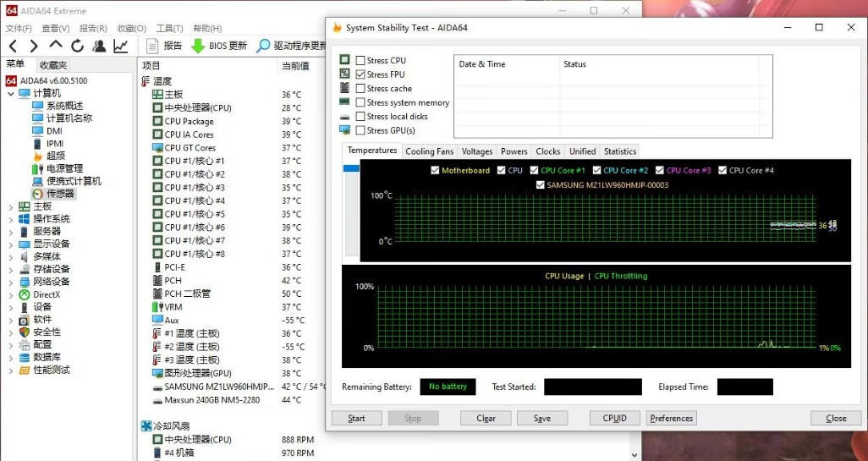Click the user profile toolbar icon
This screenshot has height=461, width=868.
point(99,46)
